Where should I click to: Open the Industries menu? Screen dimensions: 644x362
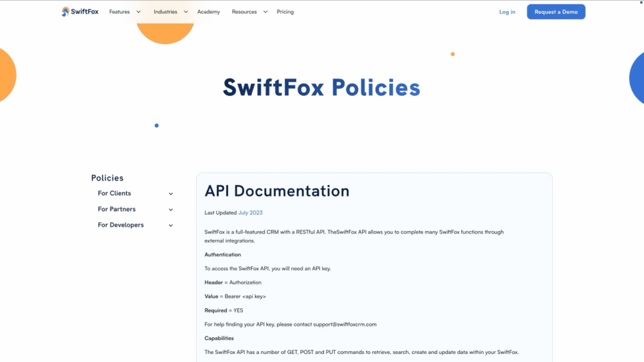tap(166, 11)
